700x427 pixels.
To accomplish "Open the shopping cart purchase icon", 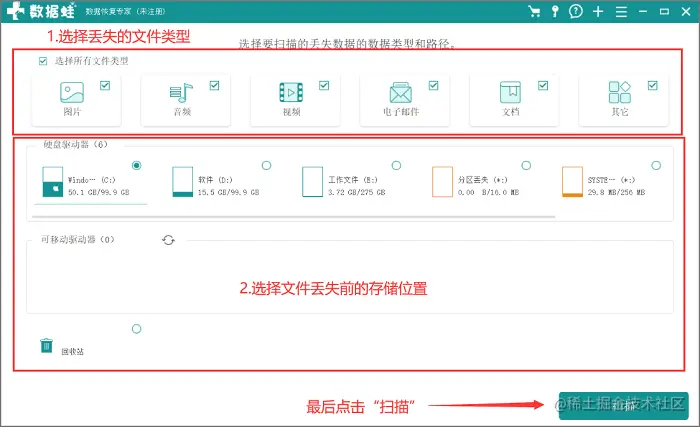I will (534, 11).
